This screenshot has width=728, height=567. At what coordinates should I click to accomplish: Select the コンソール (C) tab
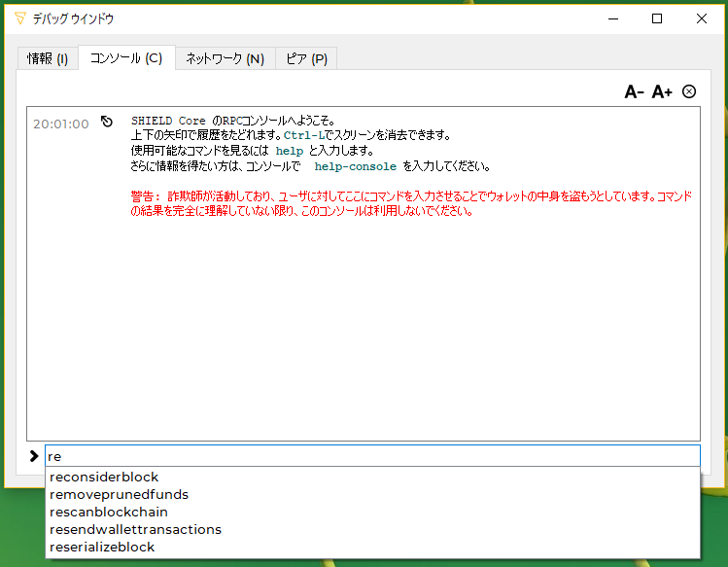pyautogui.click(x=126, y=58)
